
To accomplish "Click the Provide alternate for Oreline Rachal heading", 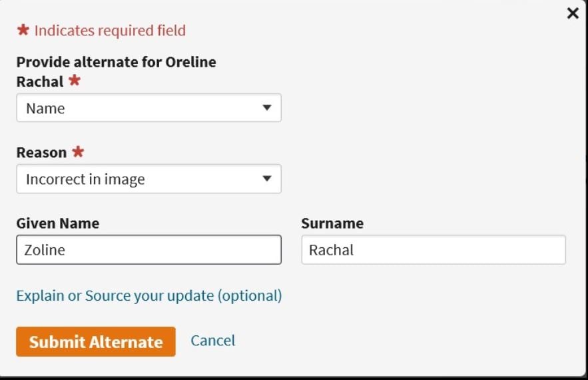I will coord(117,71).
